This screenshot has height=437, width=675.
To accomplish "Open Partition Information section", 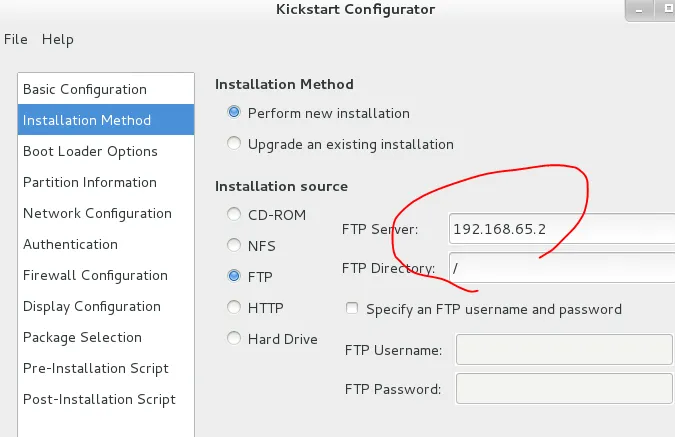I will 90,182.
